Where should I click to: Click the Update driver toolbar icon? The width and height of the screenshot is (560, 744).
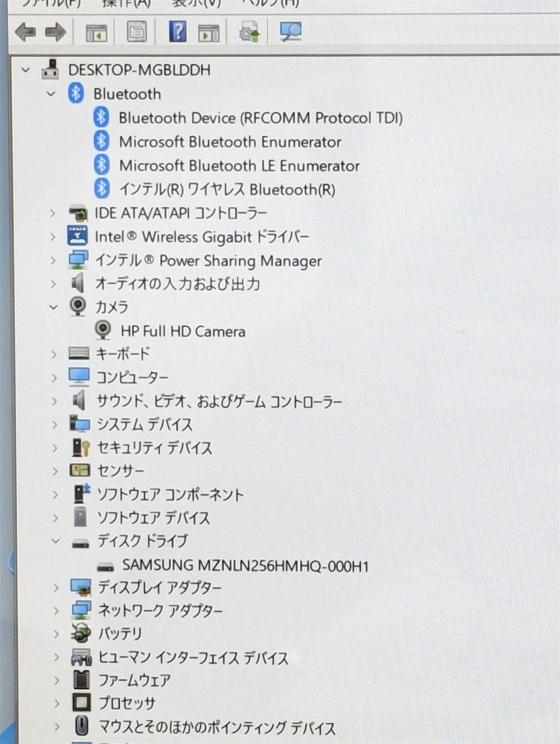click(249, 31)
